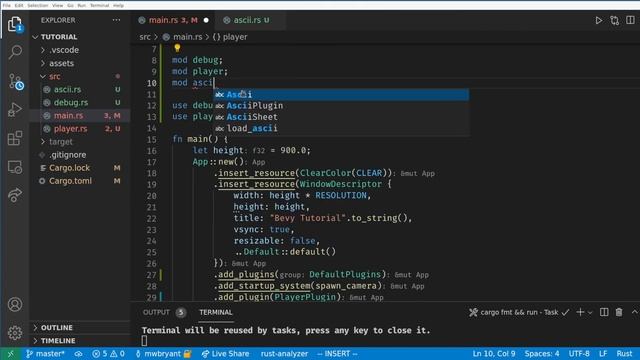This screenshot has width=640, height=360.
Task: Open the Manage gear icon
Action: [15, 333]
